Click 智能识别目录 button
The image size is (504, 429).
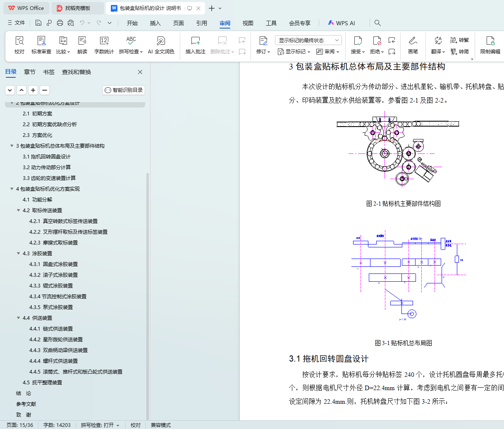pyautogui.click(x=124, y=90)
